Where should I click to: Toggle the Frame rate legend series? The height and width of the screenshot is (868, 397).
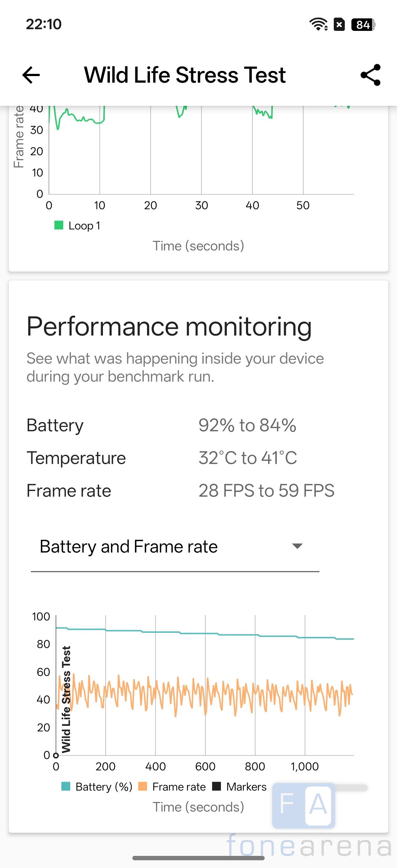[x=172, y=786]
